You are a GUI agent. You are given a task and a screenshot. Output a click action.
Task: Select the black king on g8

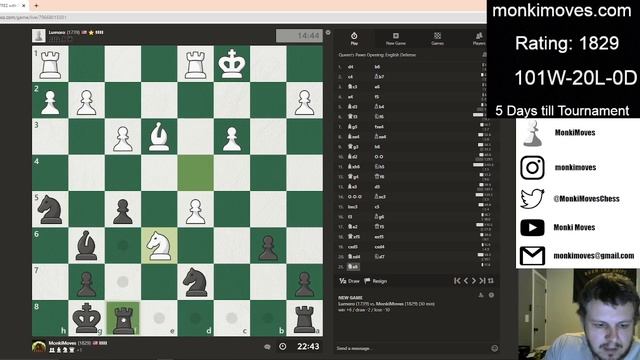(87, 318)
